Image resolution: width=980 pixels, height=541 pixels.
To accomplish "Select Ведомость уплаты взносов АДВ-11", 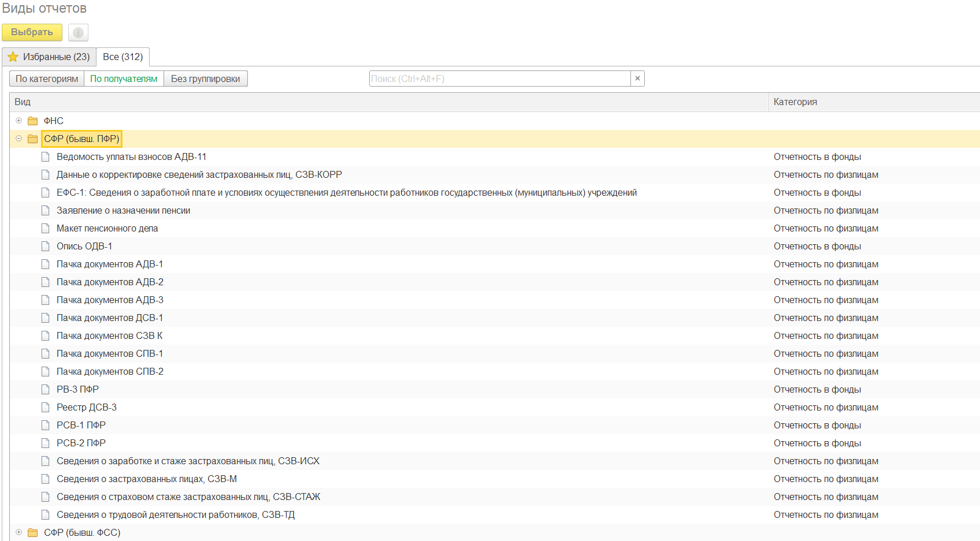I will pos(132,156).
